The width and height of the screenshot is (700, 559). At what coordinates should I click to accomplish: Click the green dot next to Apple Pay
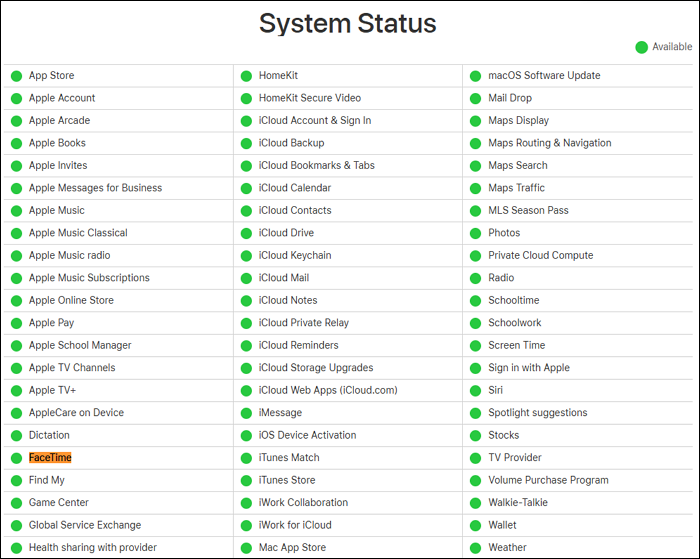pyautogui.click(x=17, y=323)
